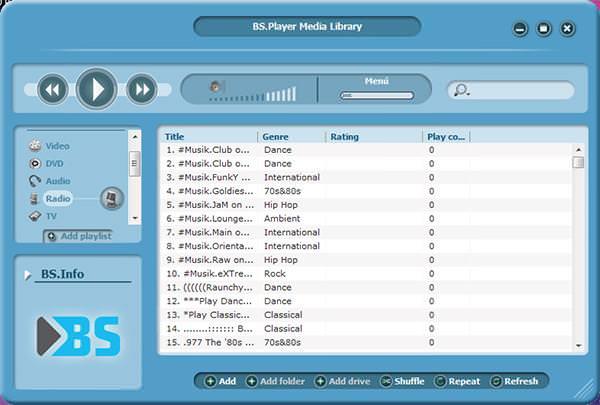This screenshot has height=405, width=600.
Task: Select Radio in the sidebar
Action: tap(58, 199)
